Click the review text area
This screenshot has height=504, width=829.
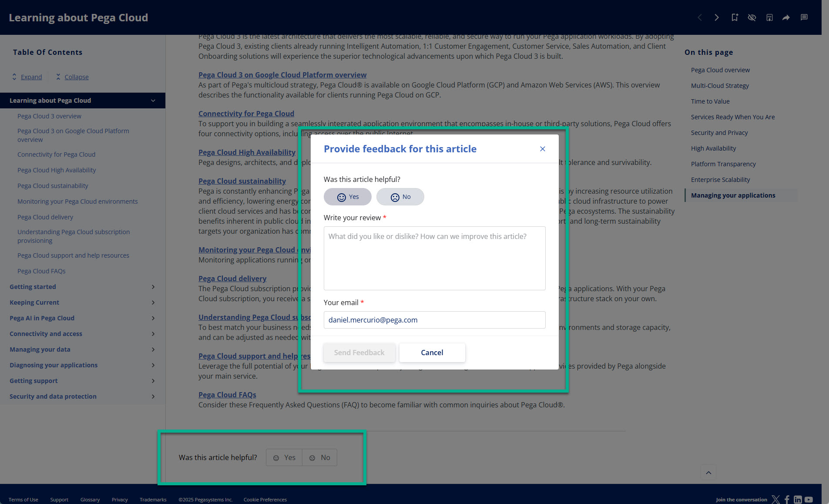434,258
